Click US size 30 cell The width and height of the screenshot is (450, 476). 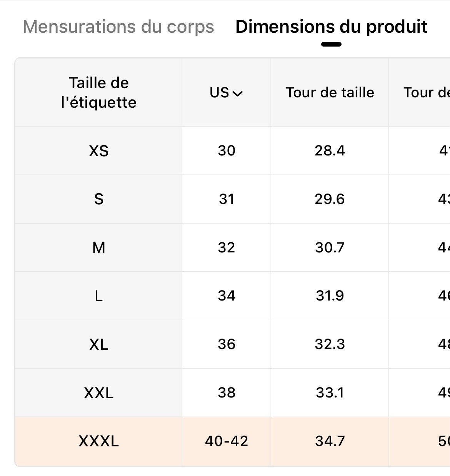coord(226,151)
